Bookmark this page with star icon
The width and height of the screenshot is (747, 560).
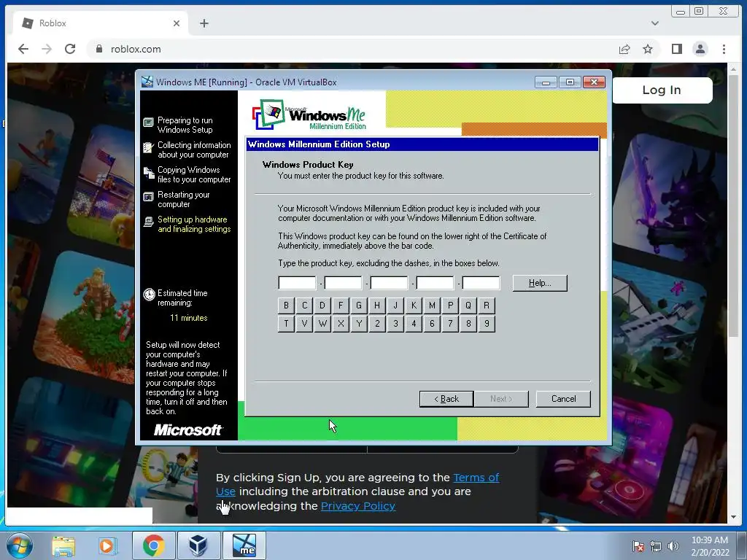648,49
